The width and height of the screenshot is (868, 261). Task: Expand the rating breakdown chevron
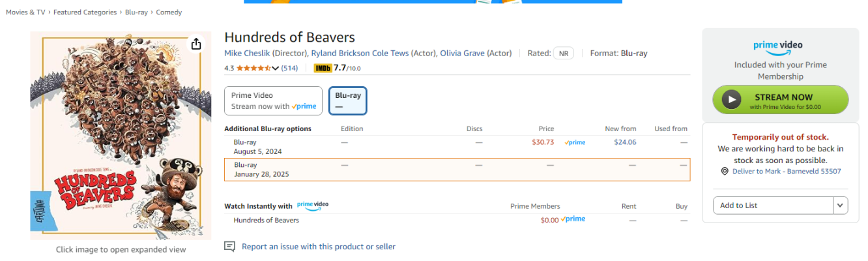276,69
